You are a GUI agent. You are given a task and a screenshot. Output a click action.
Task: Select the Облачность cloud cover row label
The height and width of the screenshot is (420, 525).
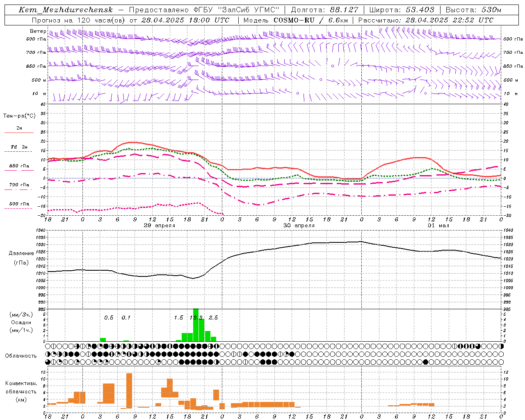point(21,356)
